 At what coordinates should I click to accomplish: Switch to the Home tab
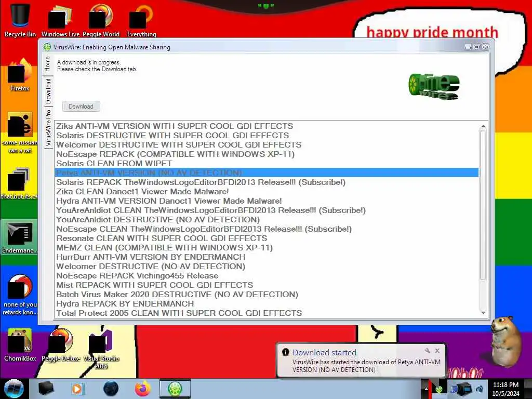pyautogui.click(x=47, y=63)
